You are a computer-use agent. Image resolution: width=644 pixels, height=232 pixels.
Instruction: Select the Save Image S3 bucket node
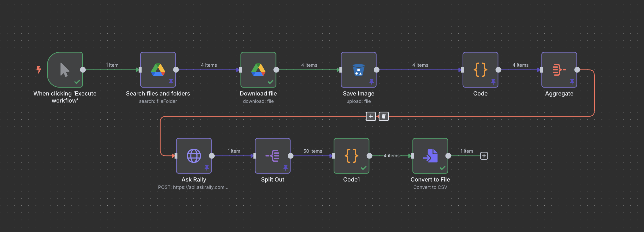[359, 70]
